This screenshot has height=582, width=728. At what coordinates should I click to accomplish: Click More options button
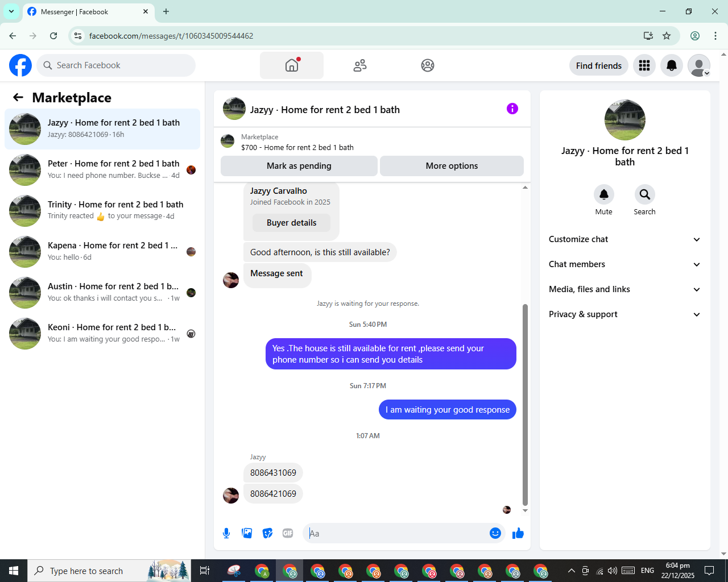click(x=452, y=166)
